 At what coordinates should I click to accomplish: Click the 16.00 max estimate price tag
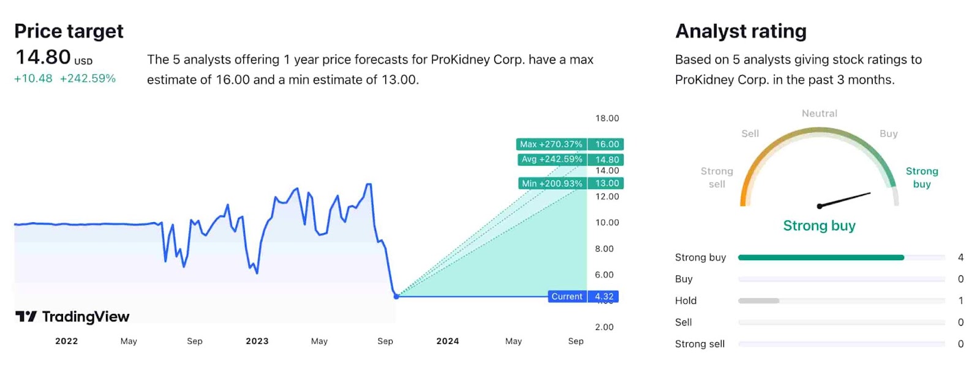coord(607,144)
